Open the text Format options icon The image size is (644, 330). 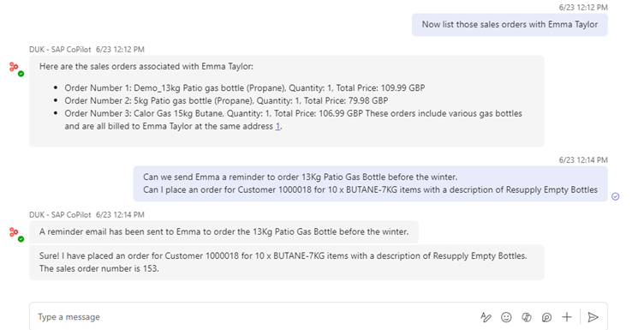(486, 317)
